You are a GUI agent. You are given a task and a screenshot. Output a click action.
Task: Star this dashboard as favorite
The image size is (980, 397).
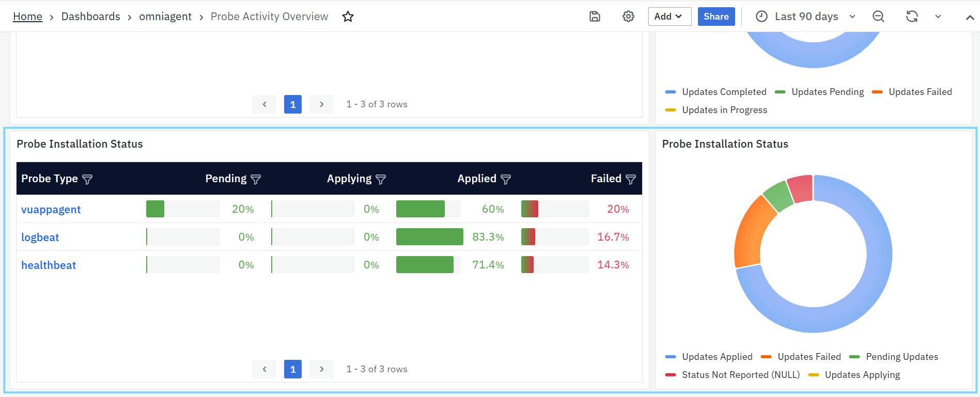click(x=348, y=17)
